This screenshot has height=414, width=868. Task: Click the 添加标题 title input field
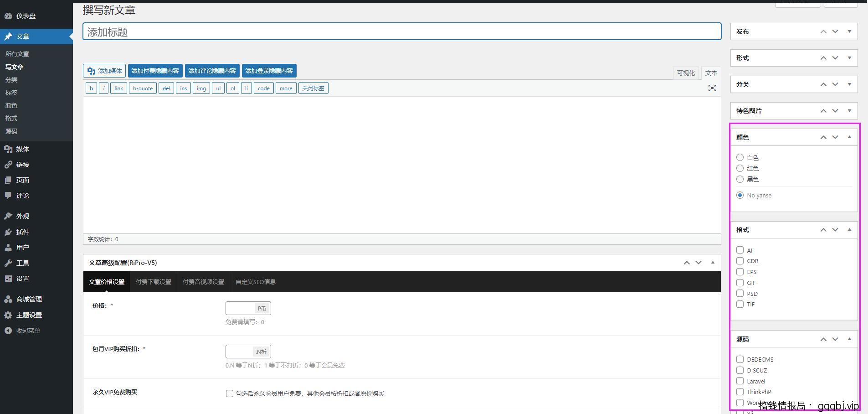coord(401,31)
